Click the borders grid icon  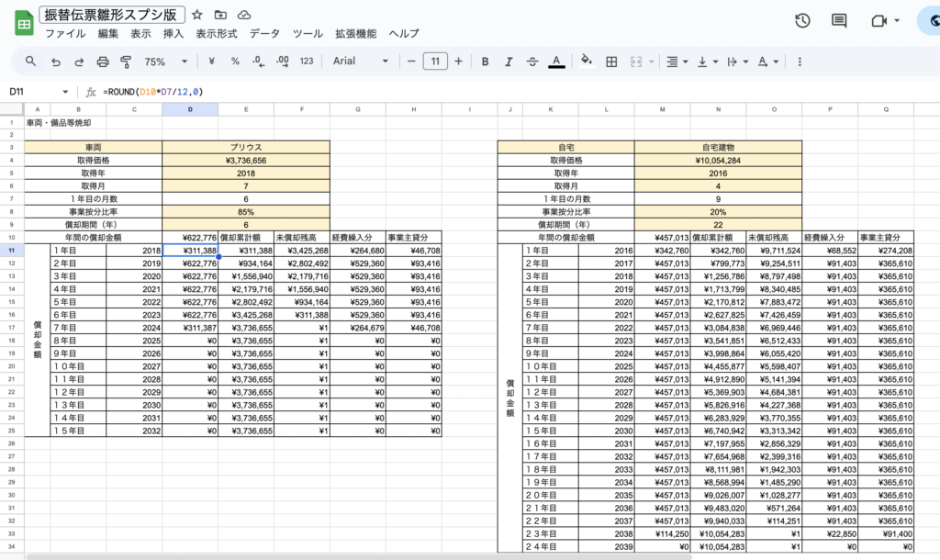coord(611,62)
